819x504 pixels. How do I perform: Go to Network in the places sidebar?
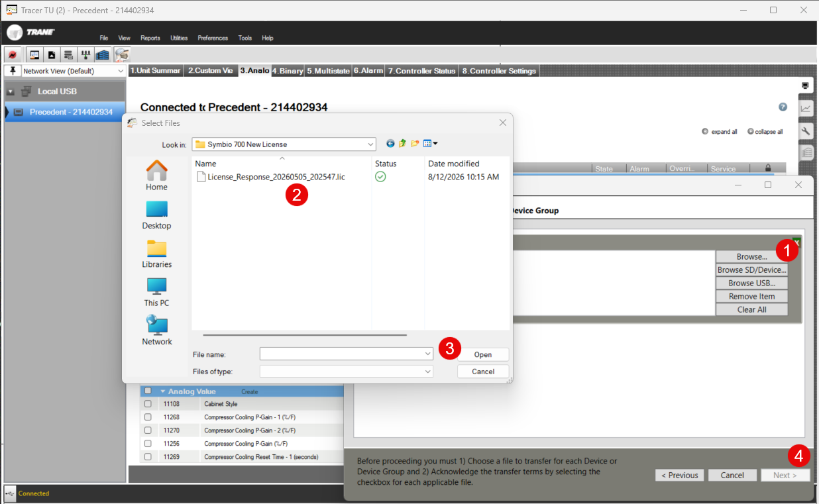[156, 330]
